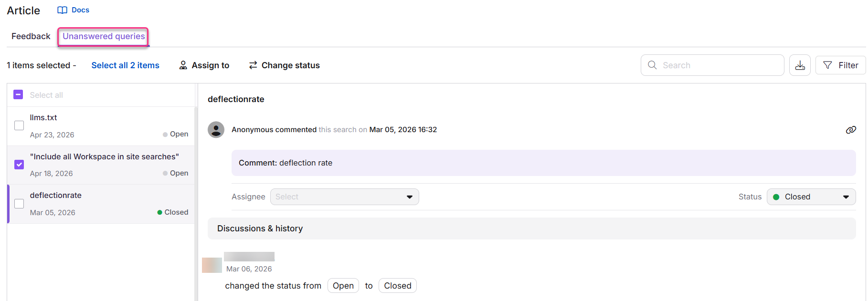Click the Assign to button
This screenshot has height=301, width=868.
click(x=204, y=65)
